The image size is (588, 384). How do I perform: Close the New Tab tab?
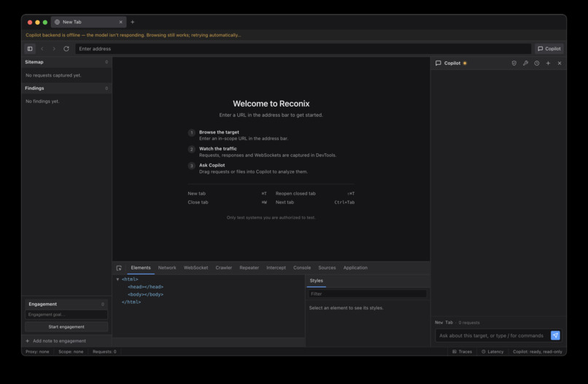tap(121, 22)
